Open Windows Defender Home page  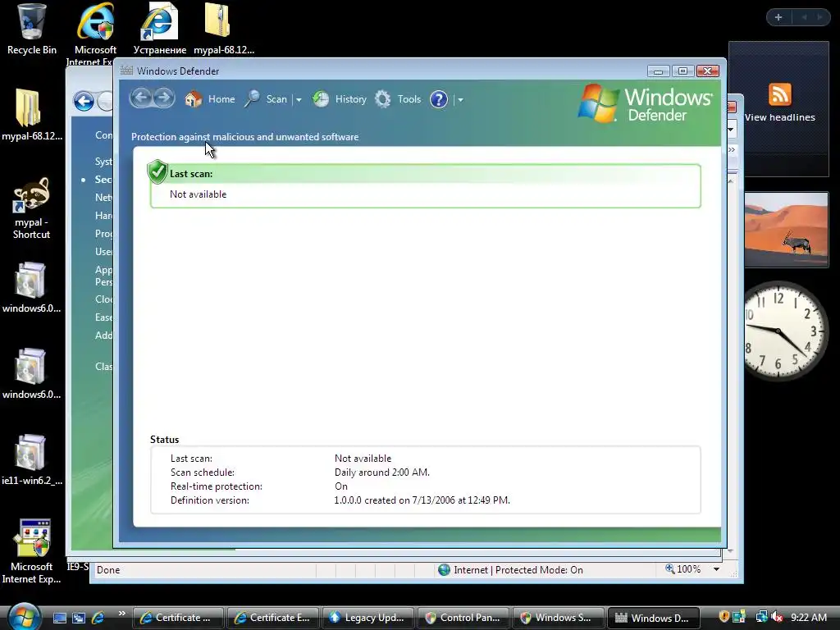(209, 99)
